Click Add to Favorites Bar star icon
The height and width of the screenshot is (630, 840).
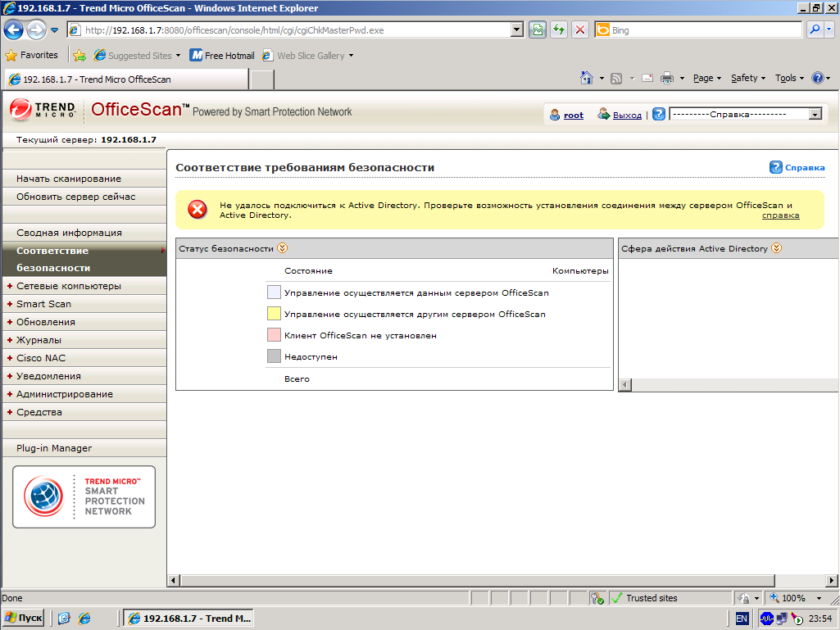click(x=79, y=55)
